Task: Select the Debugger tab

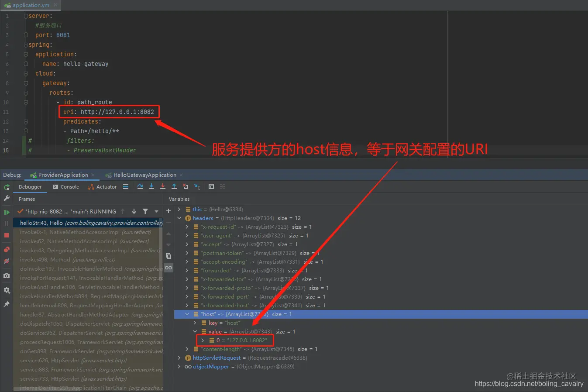Action: point(30,187)
